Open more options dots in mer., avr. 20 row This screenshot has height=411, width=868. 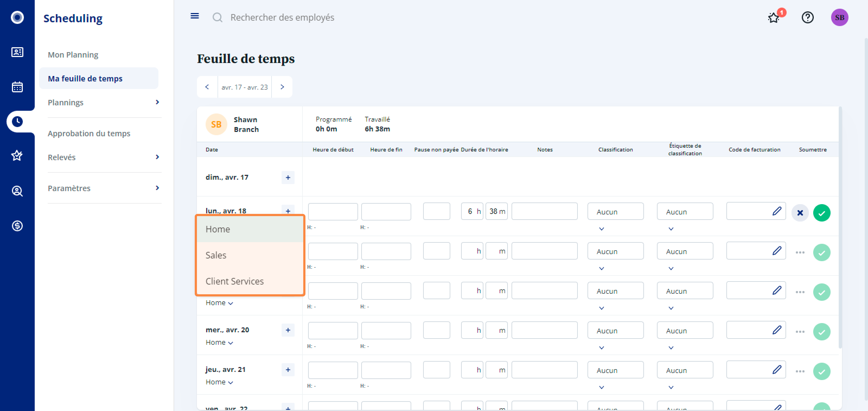click(800, 332)
